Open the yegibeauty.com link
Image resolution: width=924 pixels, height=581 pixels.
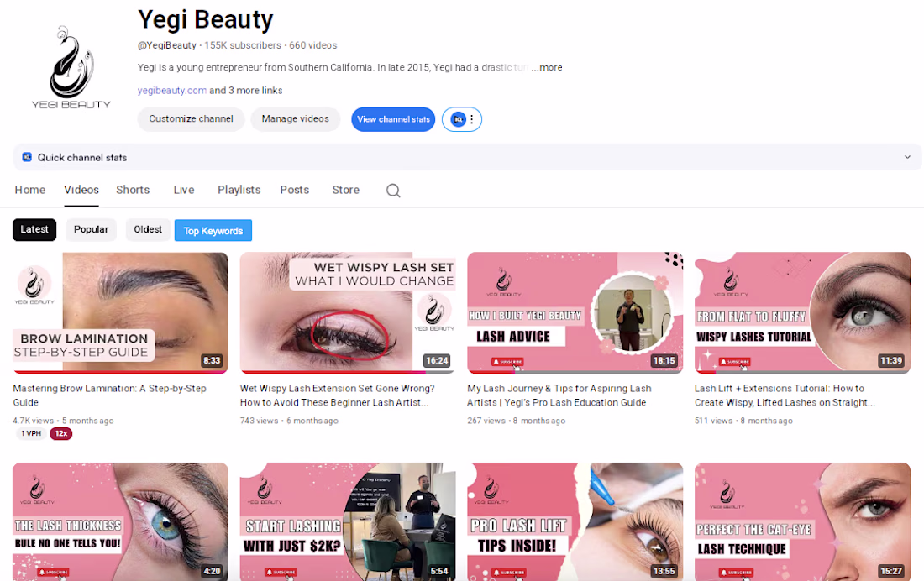click(x=172, y=90)
